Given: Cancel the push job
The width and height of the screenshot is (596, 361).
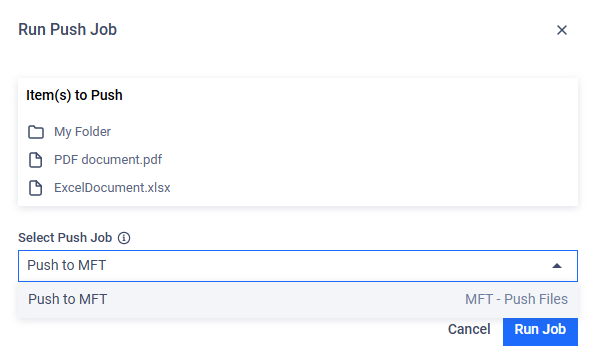Looking at the screenshot, I should click(469, 329).
